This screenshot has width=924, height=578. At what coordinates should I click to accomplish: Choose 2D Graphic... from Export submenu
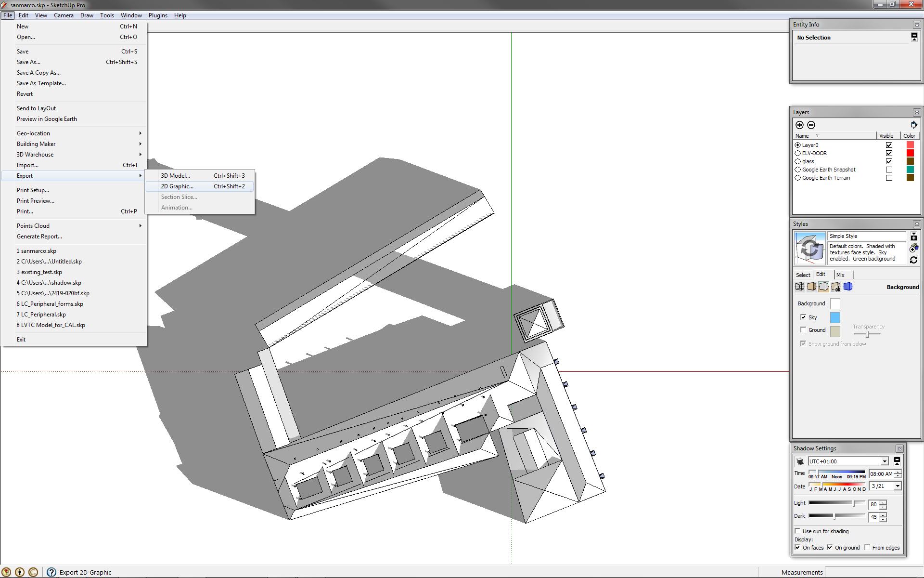pyautogui.click(x=177, y=186)
